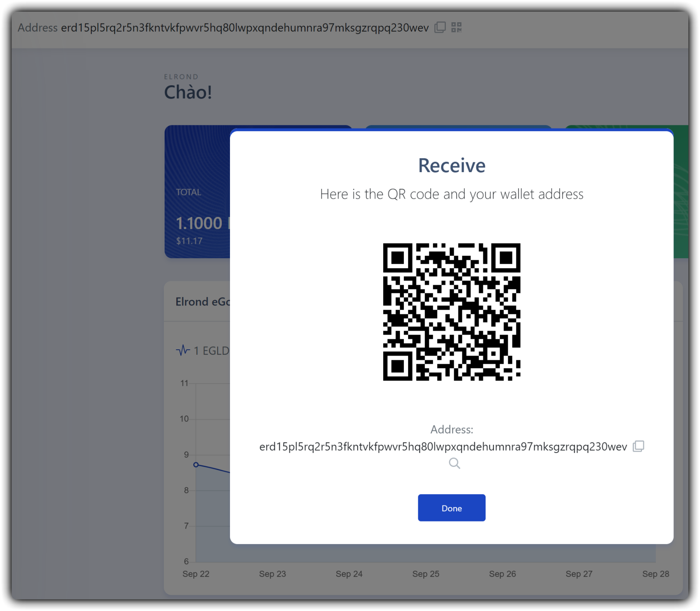This screenshot has height=611, width=700.
Task: Open QR code icon in top bar
Action: pos(456,27)
